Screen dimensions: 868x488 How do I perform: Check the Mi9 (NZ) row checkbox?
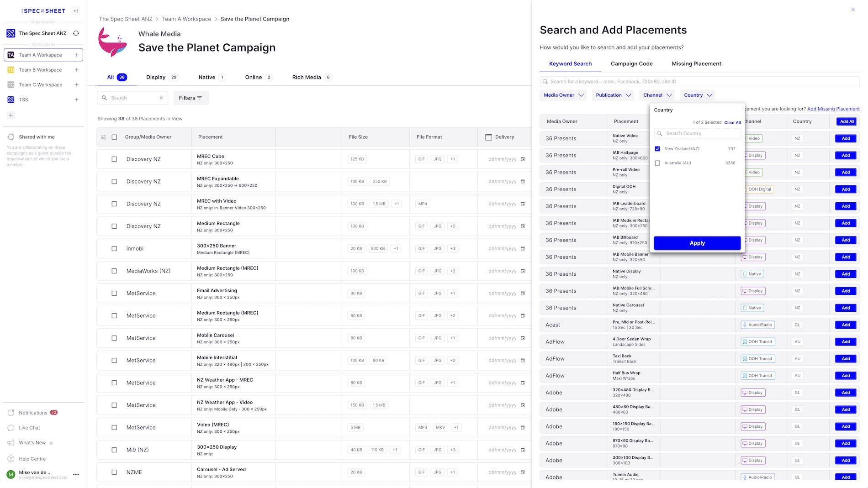[x=114, y=450]
